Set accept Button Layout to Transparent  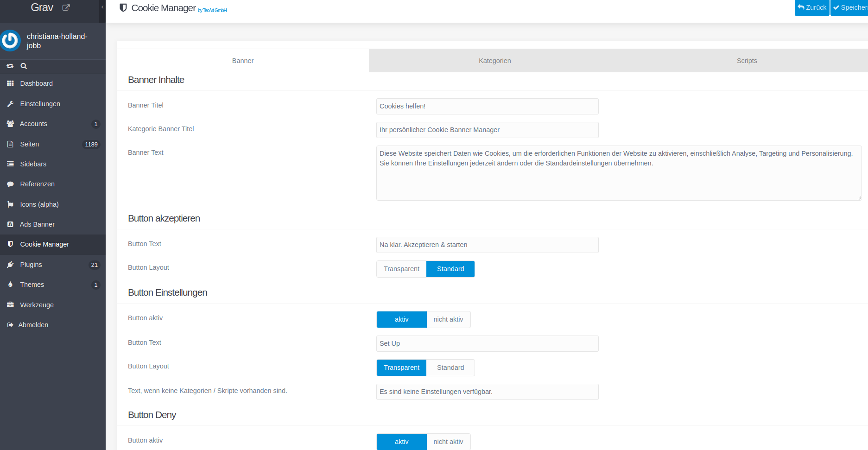[x=401, y=269]
